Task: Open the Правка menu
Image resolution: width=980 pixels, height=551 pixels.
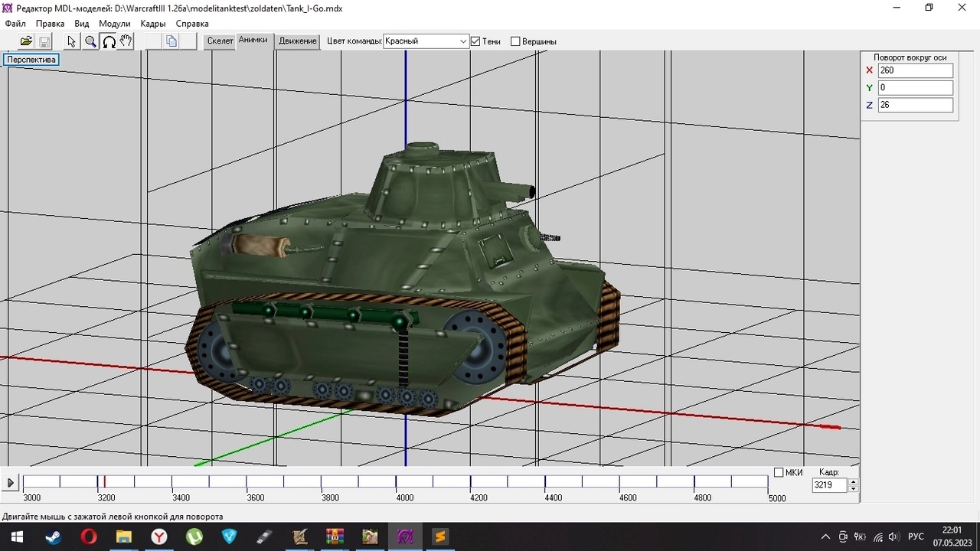Action: pos(51,24)
